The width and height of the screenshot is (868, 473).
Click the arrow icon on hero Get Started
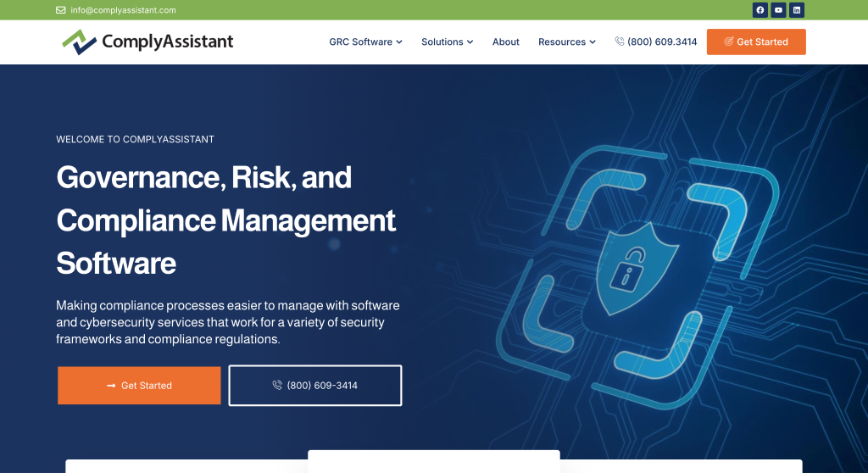[111, 386]
